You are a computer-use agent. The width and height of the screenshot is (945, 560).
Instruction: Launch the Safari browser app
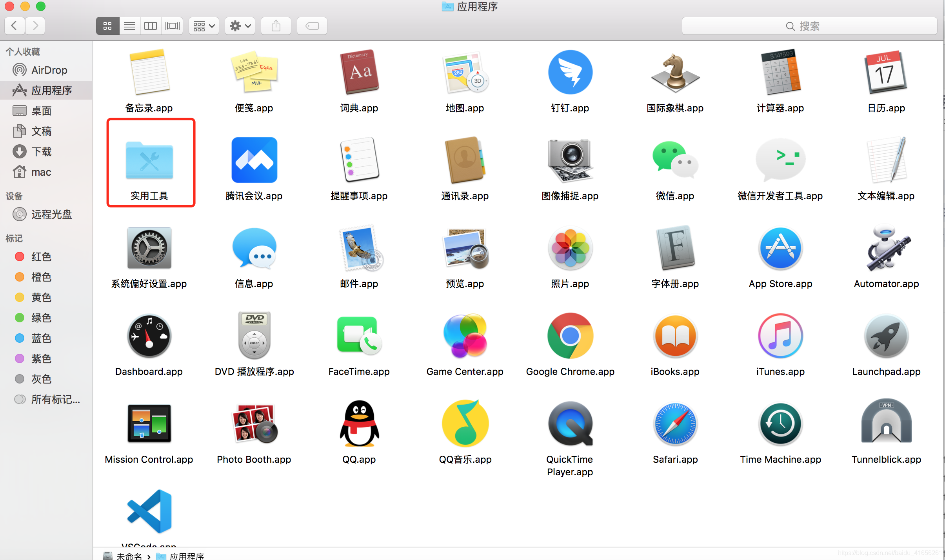point(675,424)
